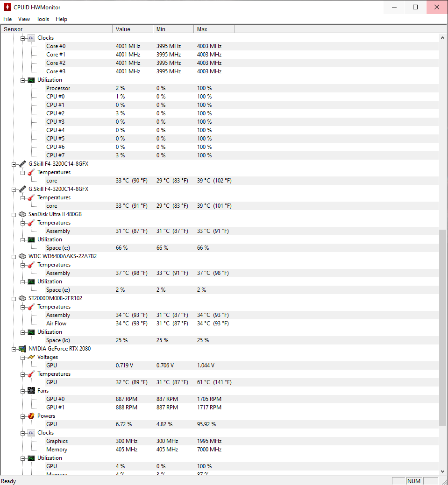Click the bottom GPU Utilization chart icon
448x485 pixels.
tap(31, 458)
